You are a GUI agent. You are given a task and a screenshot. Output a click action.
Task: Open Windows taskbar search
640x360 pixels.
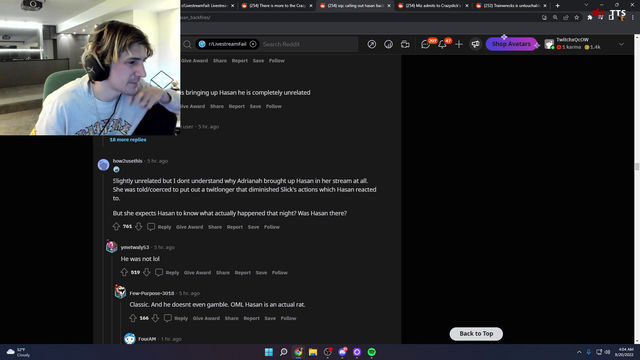point(283,352)
